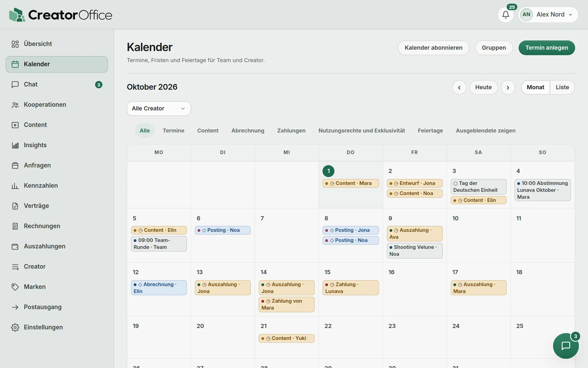This screenshot has width=588, height=368.
Task: Open Auszahlung · Ava event
Action: tap(415, 234)
